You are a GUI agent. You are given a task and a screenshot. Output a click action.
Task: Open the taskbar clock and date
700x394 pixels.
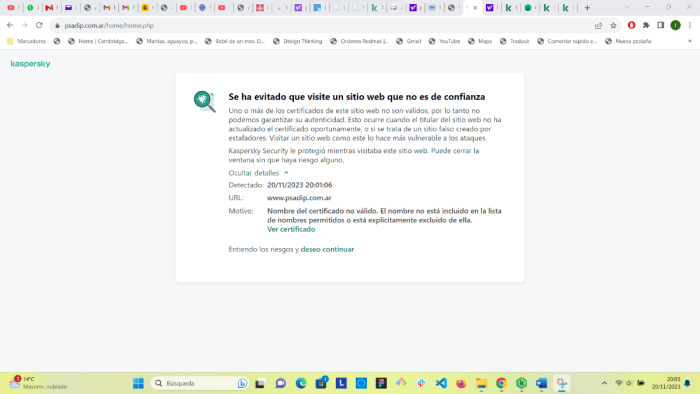pyautogui.click(x=666, y=383)
